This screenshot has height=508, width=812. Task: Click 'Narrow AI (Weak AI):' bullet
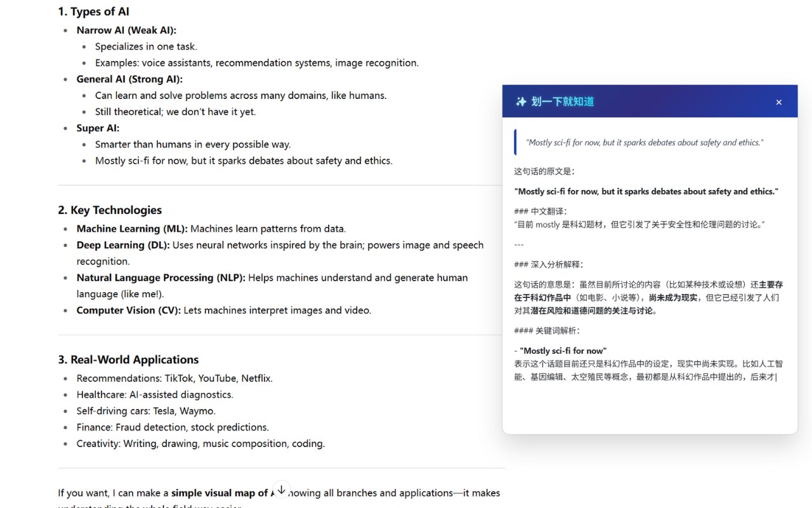pos(126,30)
